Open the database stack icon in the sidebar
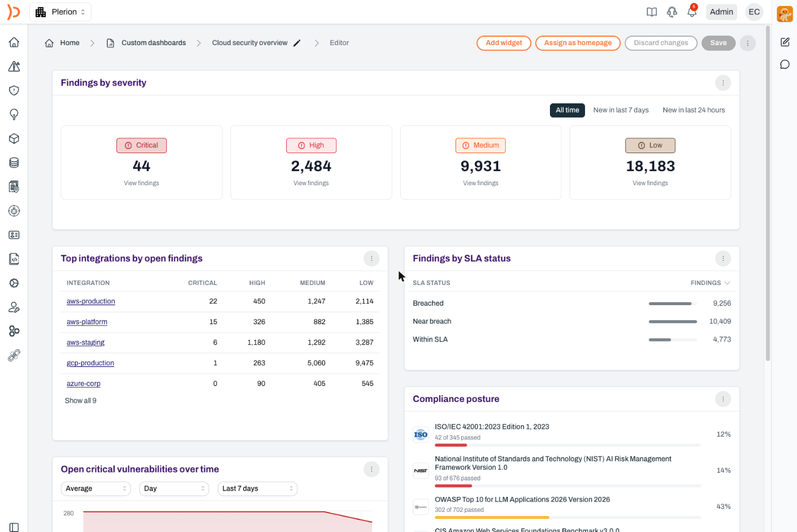797x532 pixels. pos(14,163)
